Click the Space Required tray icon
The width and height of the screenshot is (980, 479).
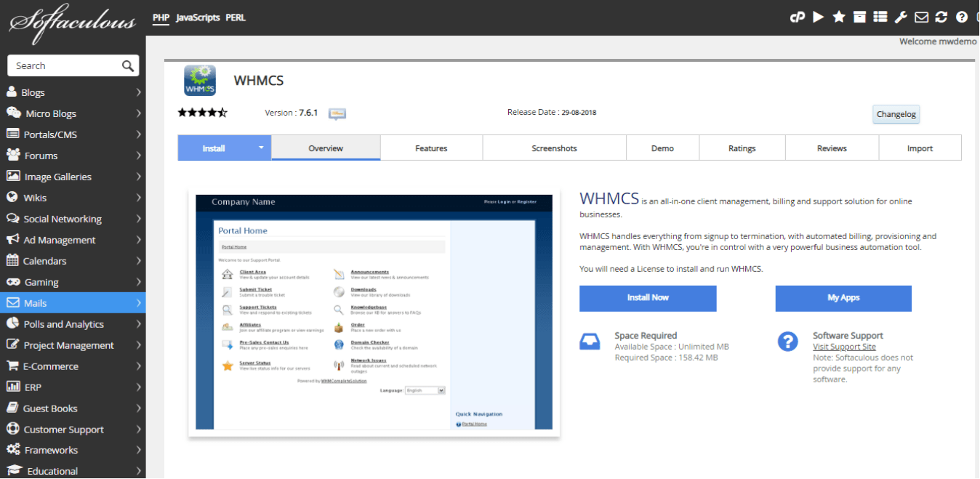point(590,341)
